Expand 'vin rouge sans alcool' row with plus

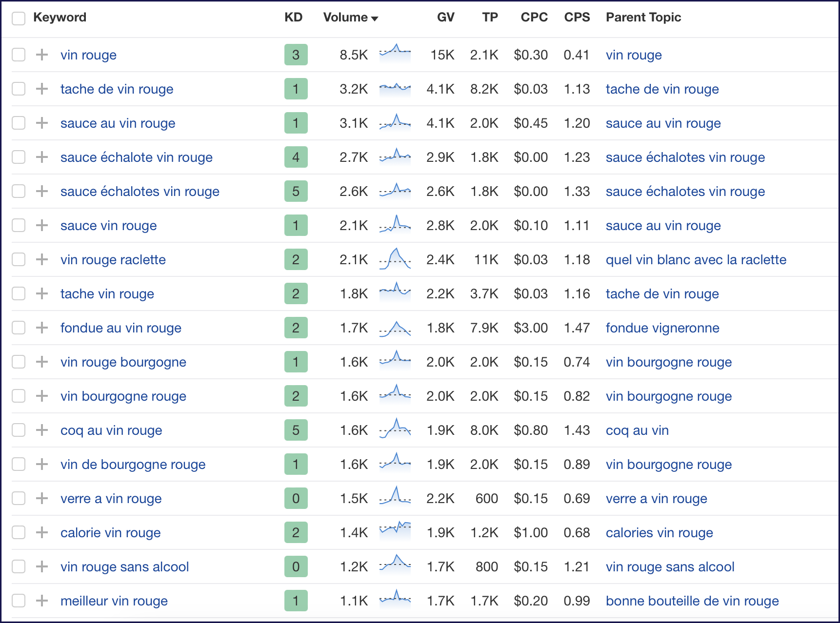(x=42, y=566)
